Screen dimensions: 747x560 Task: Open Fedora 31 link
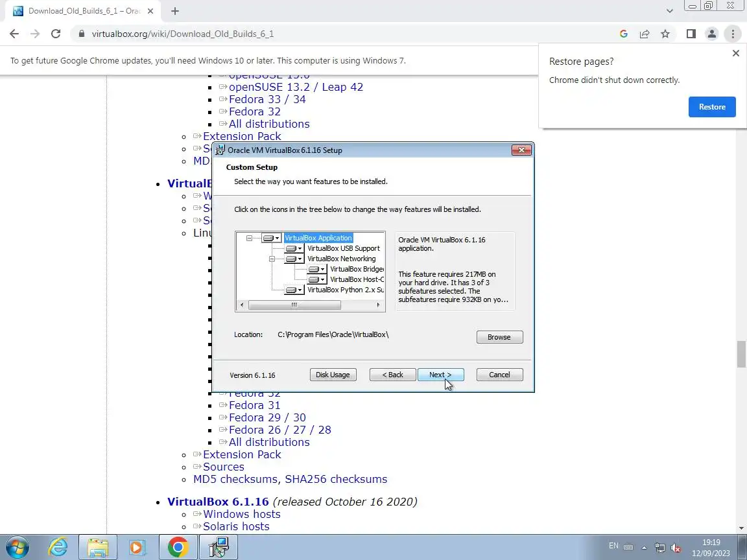tap(254, 405)
